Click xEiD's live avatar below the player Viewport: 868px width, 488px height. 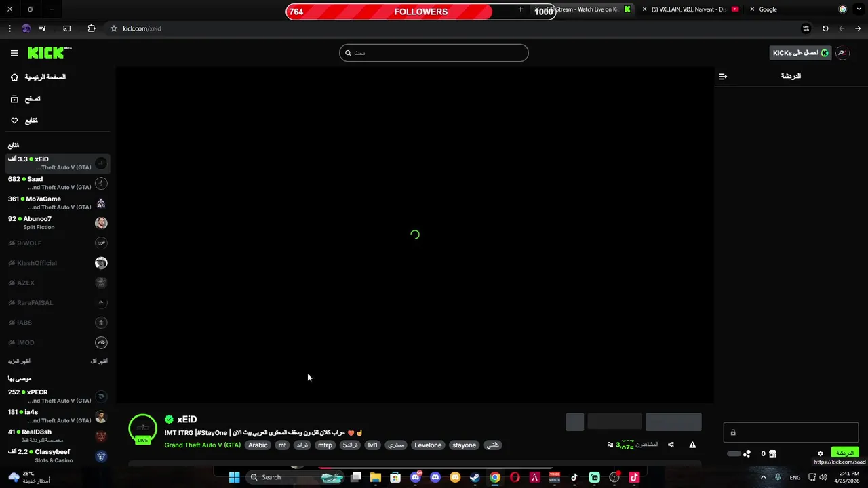(x=142, y=428)
